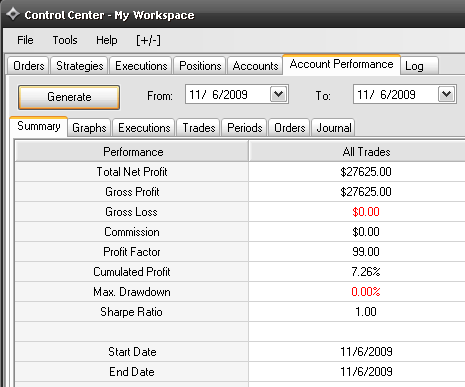
Task: Click the Cumulated Profit value 7.26%
Action: (366, 272)
